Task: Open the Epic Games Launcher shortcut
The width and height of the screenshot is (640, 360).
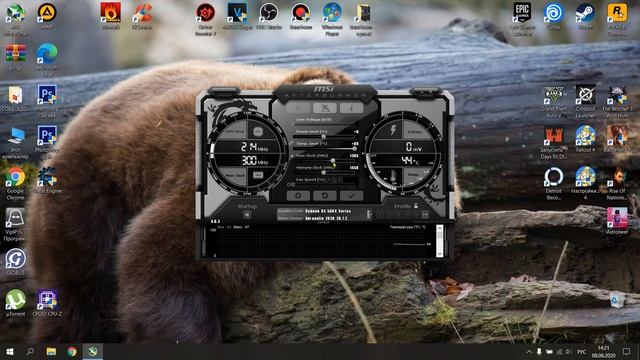Action: click(x=522, y=13)
